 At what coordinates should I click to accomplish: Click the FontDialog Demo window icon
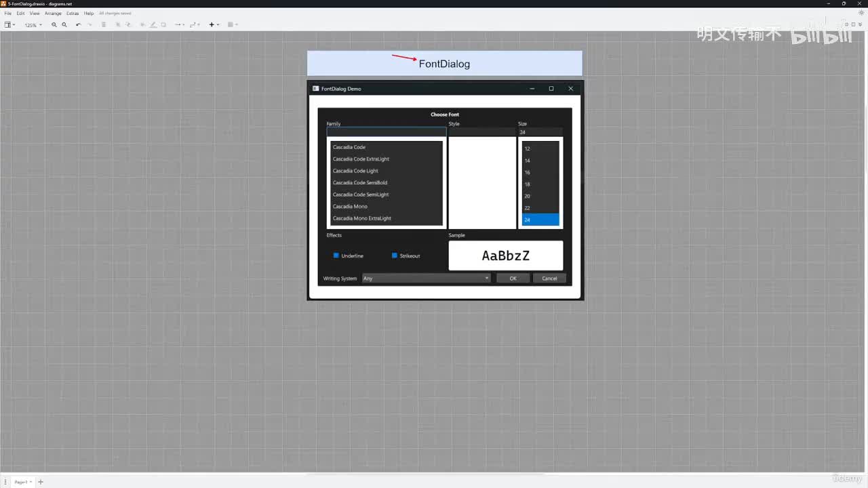pos(315,89)
